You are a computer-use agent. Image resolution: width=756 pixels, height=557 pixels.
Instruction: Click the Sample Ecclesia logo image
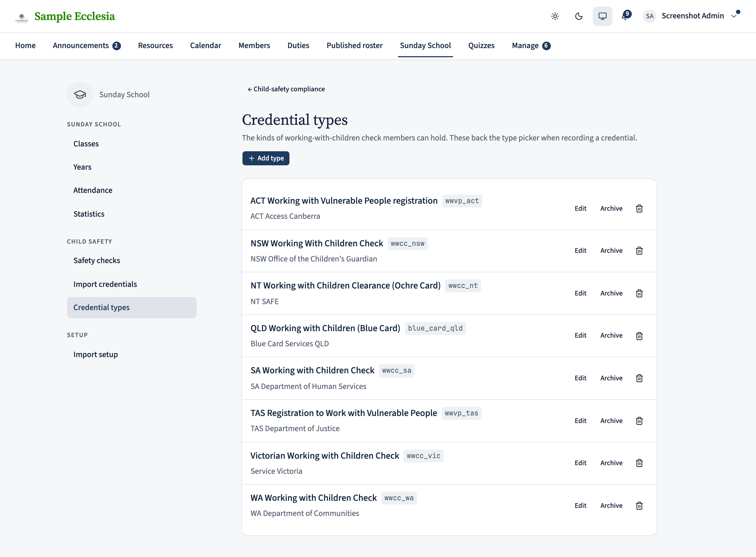click(x=22, y=18)
